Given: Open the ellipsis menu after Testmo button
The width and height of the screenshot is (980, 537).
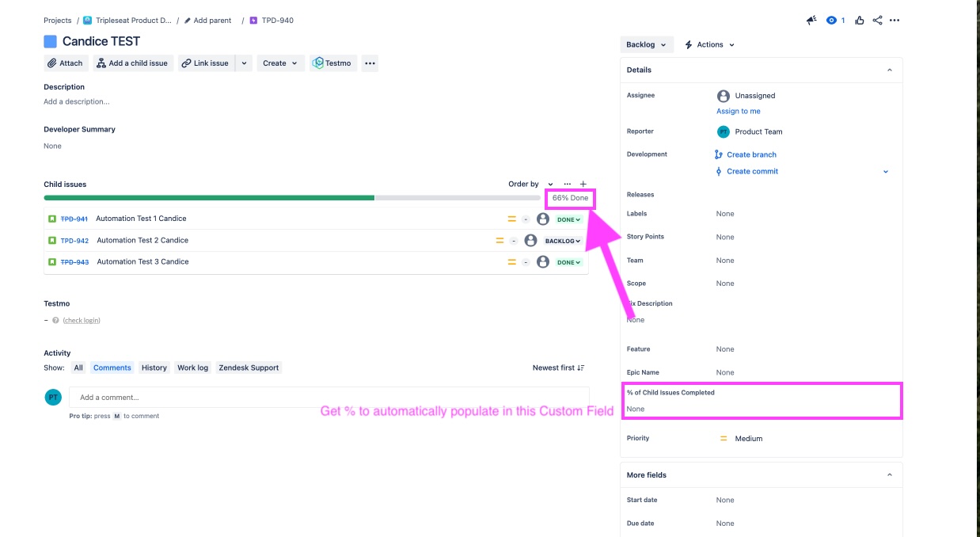Looking at the screenshot, I should click(370, 63).
